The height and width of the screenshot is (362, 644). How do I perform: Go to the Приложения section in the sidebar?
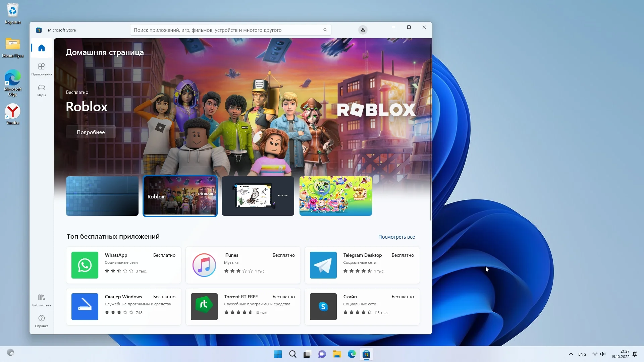pyautogui.click(x=42, y=69)
